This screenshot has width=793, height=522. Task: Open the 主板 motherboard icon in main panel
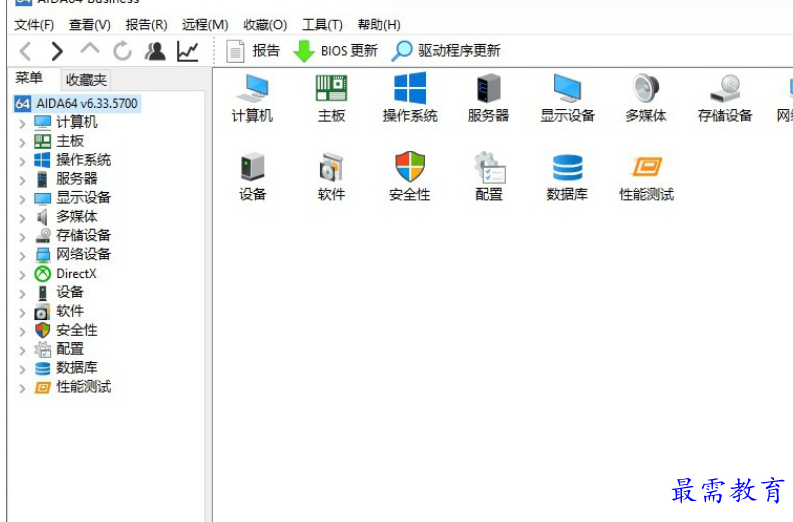point(331,98)
